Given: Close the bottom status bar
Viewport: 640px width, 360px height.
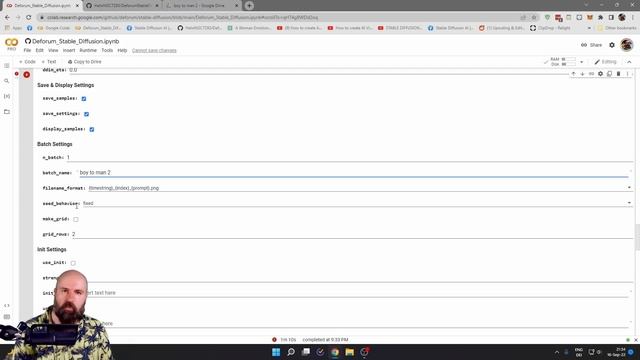Looking at the screenshot, I should pyautogui.click(x=636, y=340).
